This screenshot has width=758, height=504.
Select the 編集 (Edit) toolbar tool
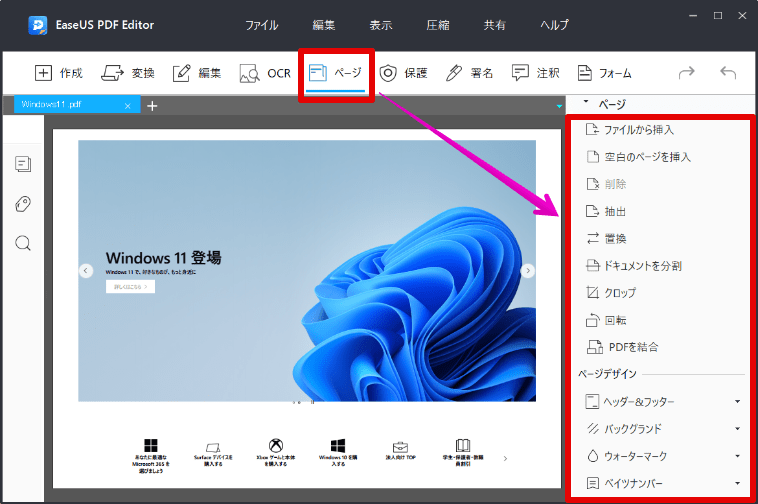197,73
